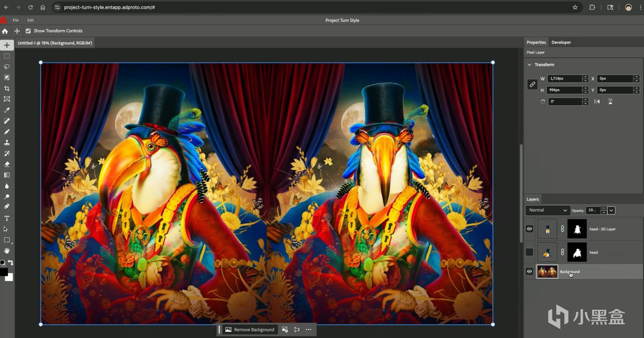Select the Eraser tool
The image size is (644, 338).
7,164
